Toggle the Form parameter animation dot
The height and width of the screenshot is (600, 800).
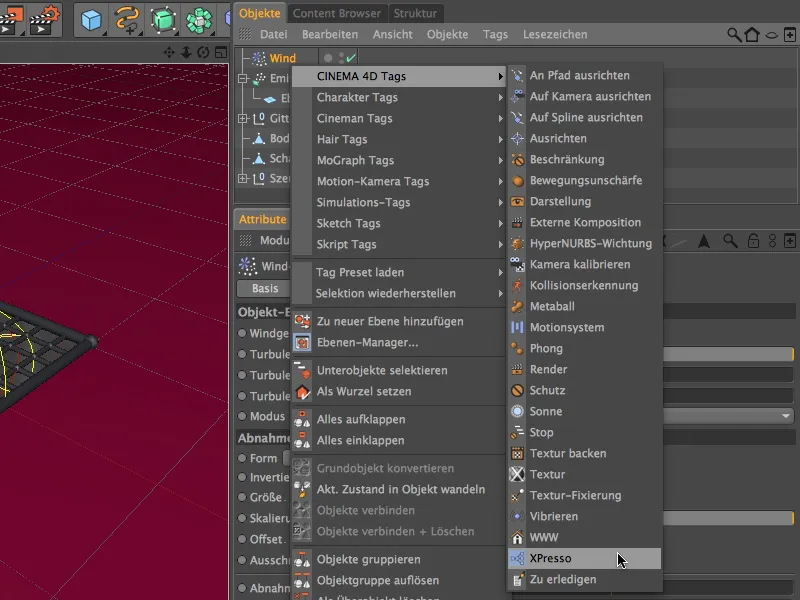[242, 458]
